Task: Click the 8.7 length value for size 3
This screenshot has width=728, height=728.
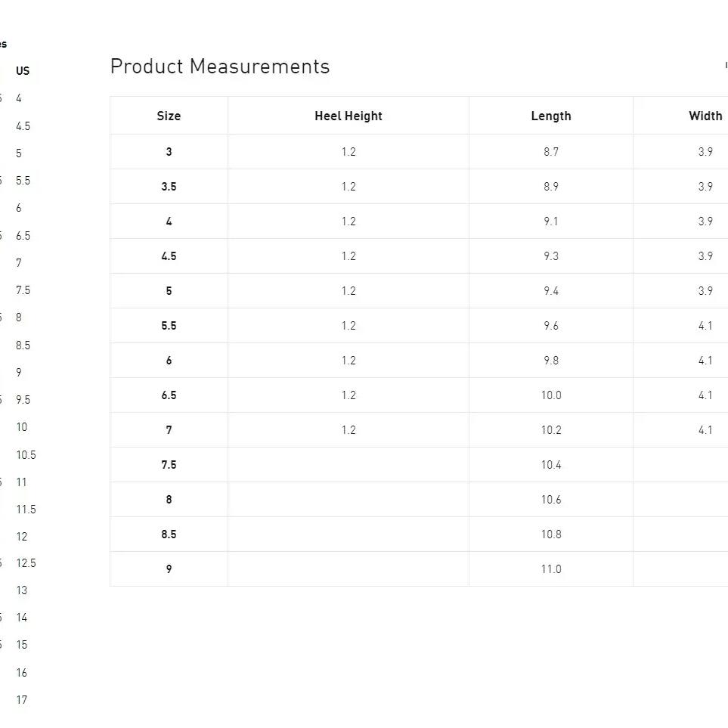Action: click(x=551, y=152)
